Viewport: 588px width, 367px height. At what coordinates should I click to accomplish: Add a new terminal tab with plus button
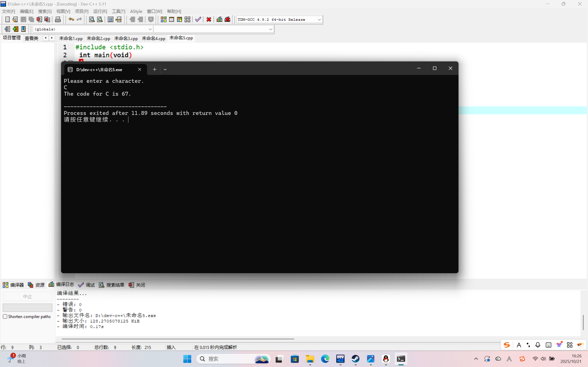pyautogui.click(x=155, y=70)
